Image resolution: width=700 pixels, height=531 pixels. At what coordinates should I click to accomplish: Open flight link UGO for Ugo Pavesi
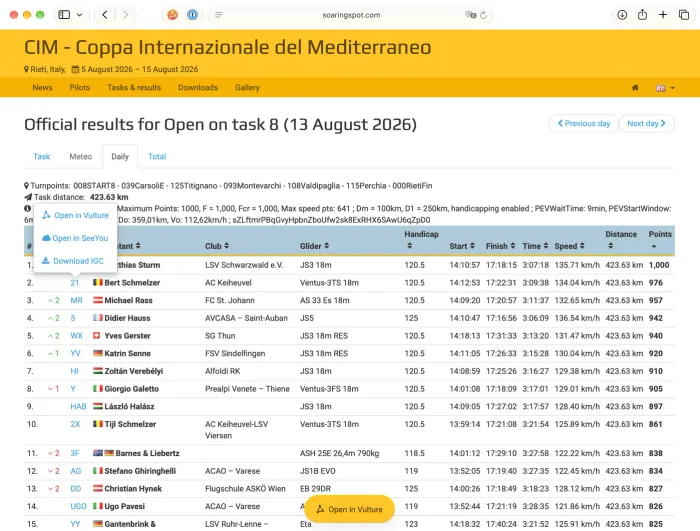click(78, 506)
